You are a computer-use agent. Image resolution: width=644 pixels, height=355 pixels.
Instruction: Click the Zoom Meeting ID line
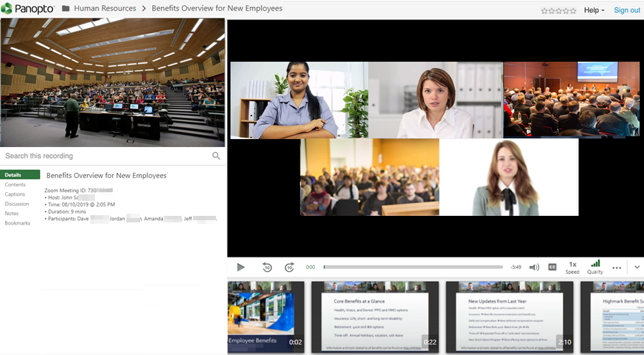(x=78, y=191)
